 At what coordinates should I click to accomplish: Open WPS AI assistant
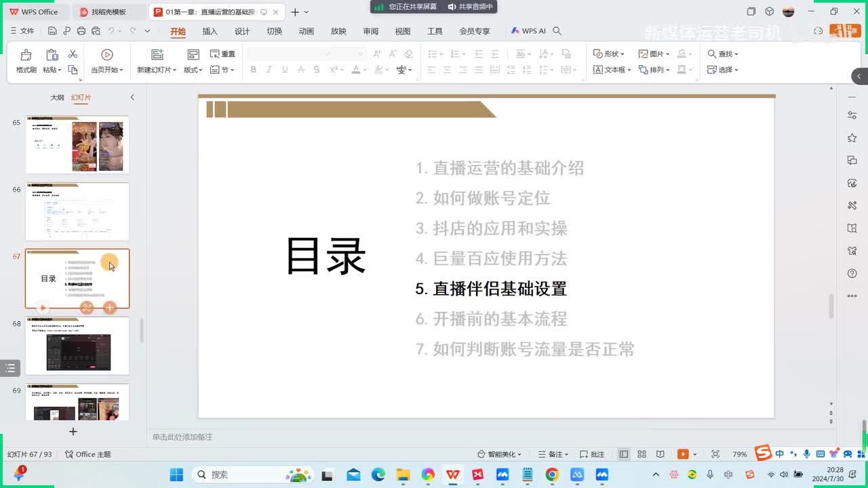pos(528,31)
